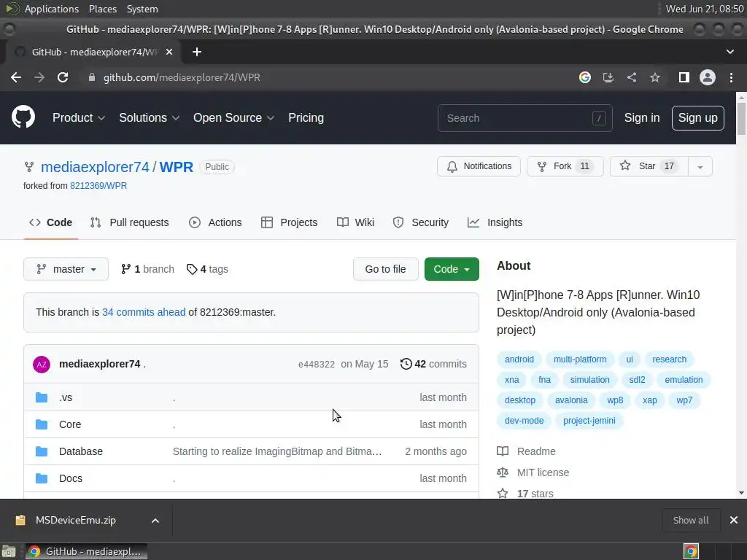Viewport: 747px width, 560px height.
Task: Open the Chrome tab search chevron
Action: click(729, 52)
